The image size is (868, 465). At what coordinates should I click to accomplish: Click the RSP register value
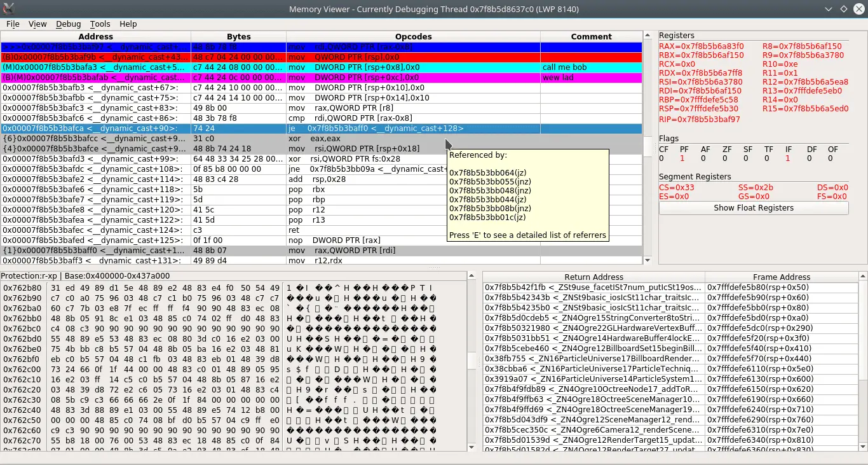[x=698, y=109]
